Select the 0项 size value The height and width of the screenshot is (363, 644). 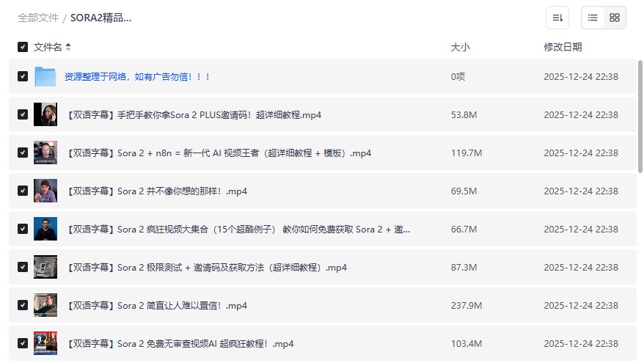tap(458, 76)
